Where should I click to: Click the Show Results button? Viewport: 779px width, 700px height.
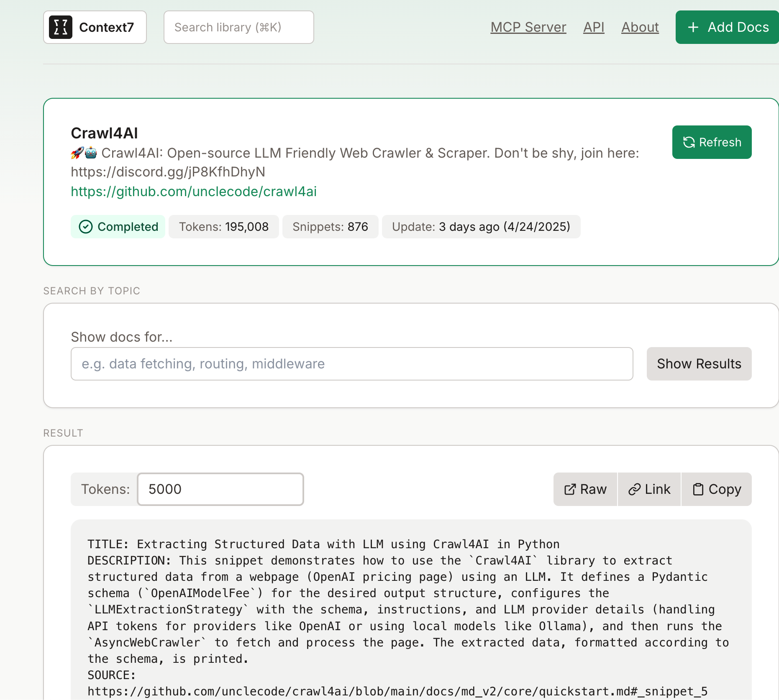click(x=699, y=364)
